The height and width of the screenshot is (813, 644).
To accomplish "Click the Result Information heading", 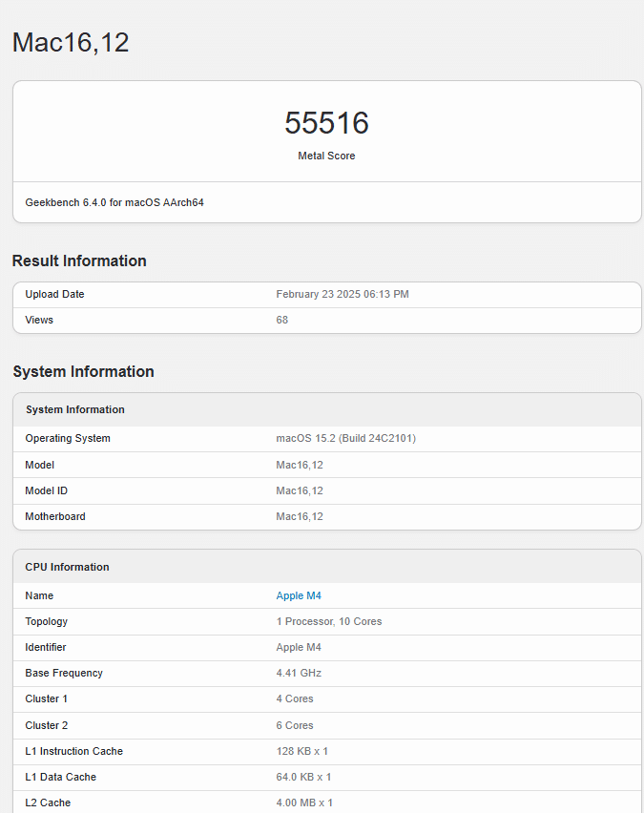I will tap(79, 261).
